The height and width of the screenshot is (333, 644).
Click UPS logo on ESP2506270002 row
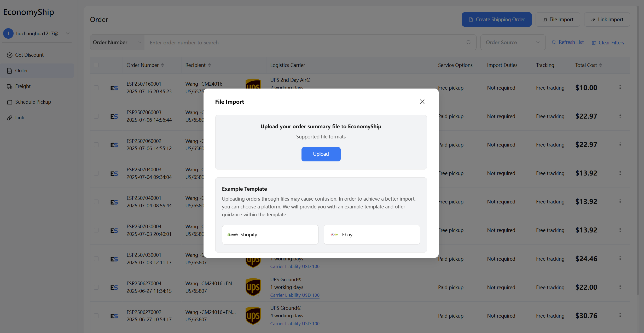tap(253, 316)
